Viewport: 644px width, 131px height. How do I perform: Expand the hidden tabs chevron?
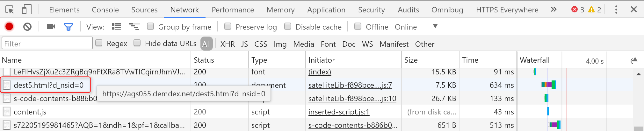[554, 10]
